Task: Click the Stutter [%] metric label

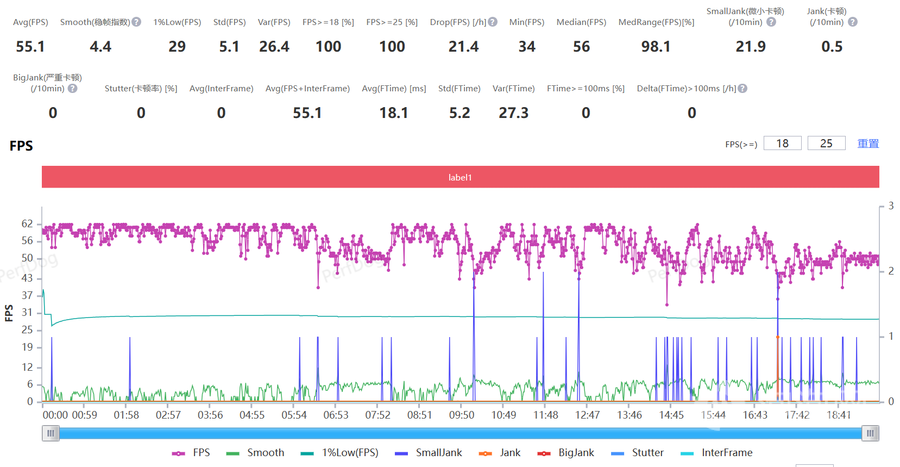Action: [141, 88]
